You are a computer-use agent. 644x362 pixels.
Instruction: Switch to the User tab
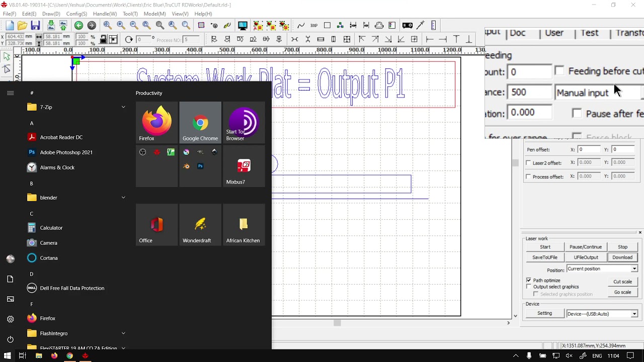(554, 33)
